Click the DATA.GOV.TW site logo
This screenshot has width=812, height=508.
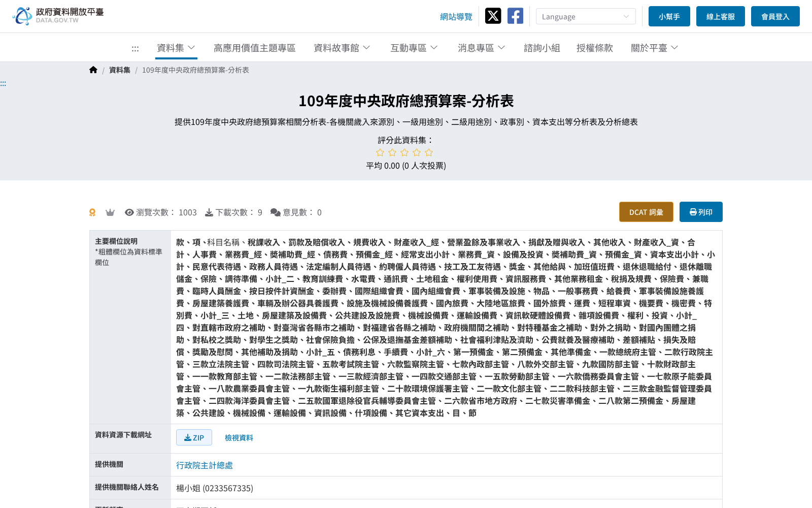[58, 16]
